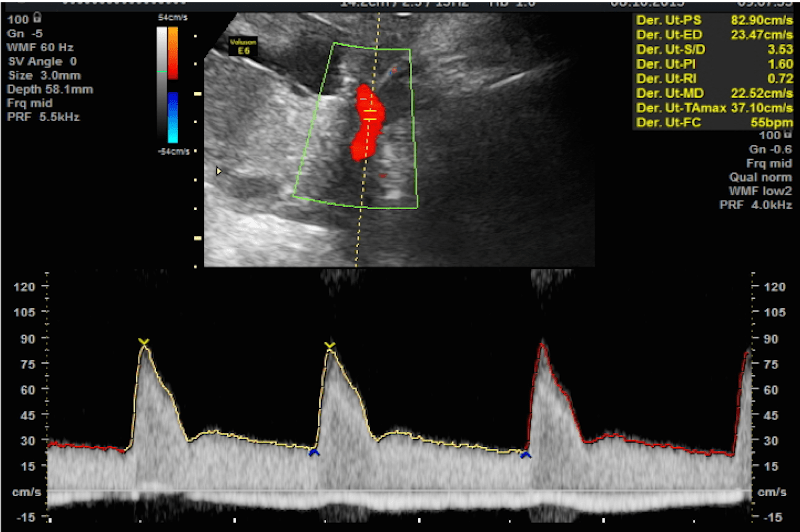Click the third systolic peak of red trace
This screenshot has width=800, height=532.
pyautogui.click(x=543, y=344)
